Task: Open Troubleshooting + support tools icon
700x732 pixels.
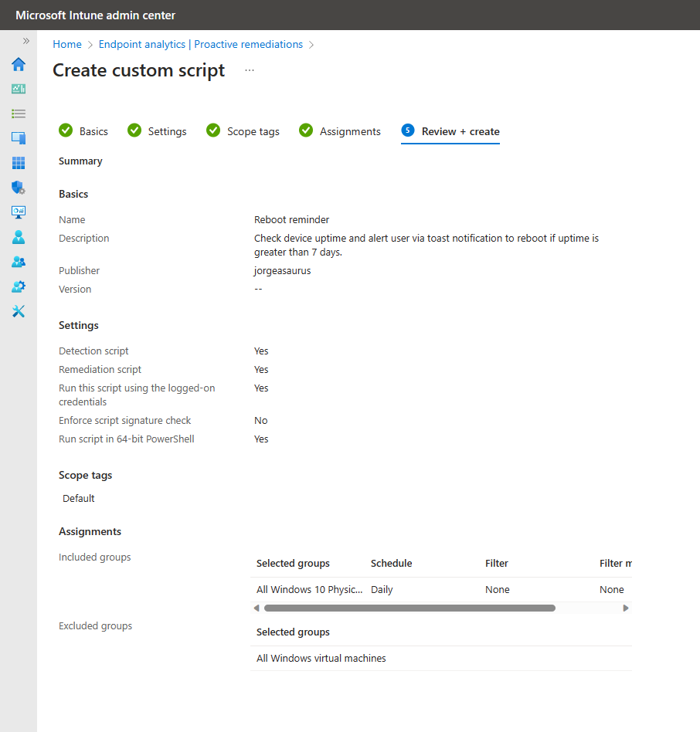Action: click(x=19, y=311)
